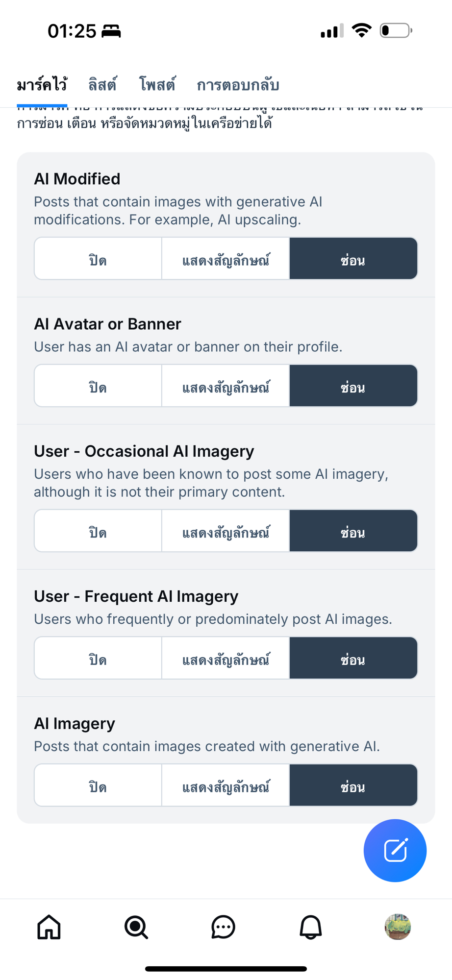
Task: Tap the Search magnifier icon
Action: coord(136,927)
